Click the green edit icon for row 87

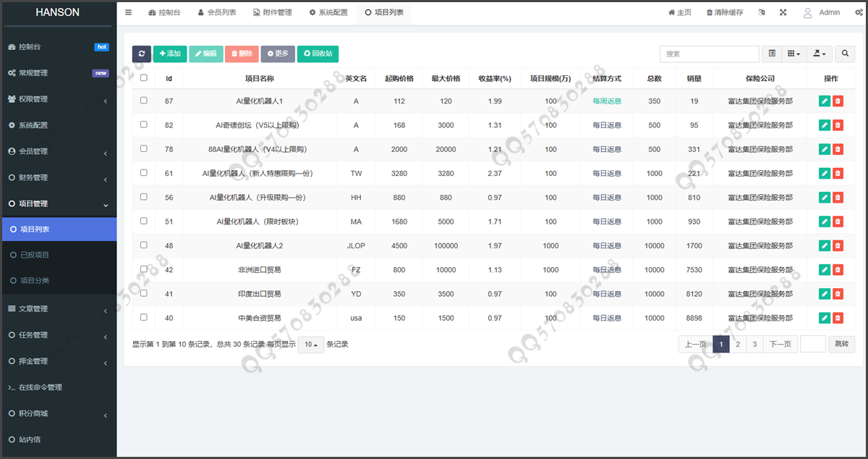pos(824,101)
